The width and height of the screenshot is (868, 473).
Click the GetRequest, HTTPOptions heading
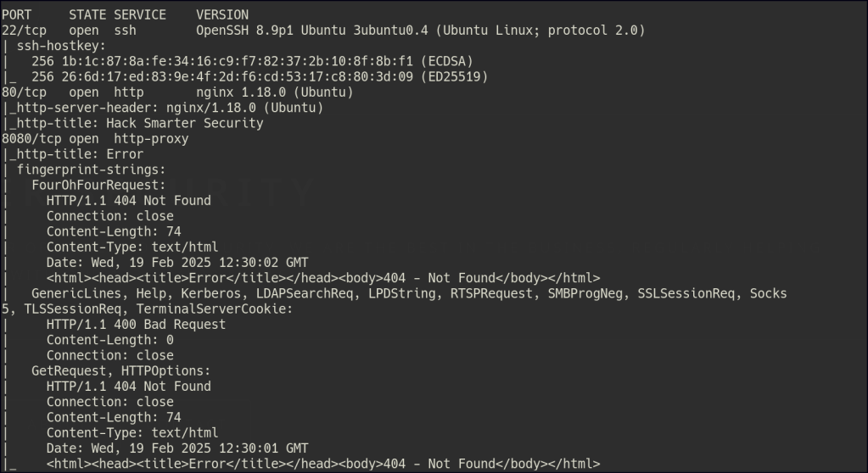121,370
